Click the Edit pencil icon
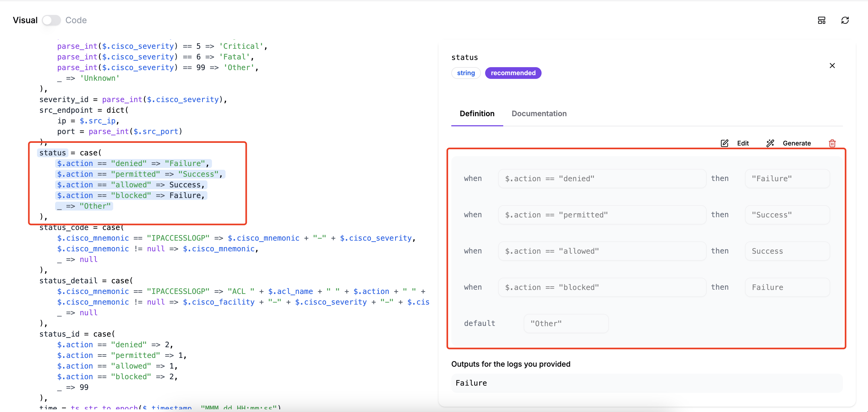Screen dimensions: 868x412 (724, 143)
